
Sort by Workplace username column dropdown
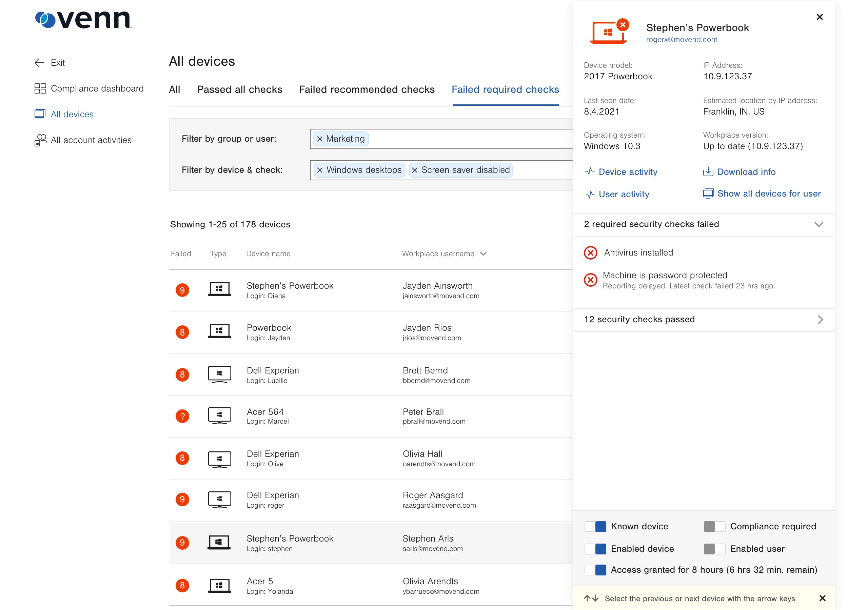483,254
